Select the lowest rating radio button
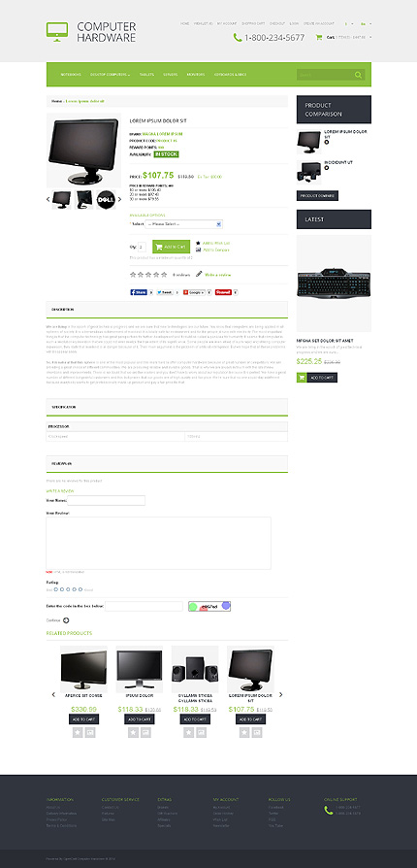417x868 pixels. point(55,589)
